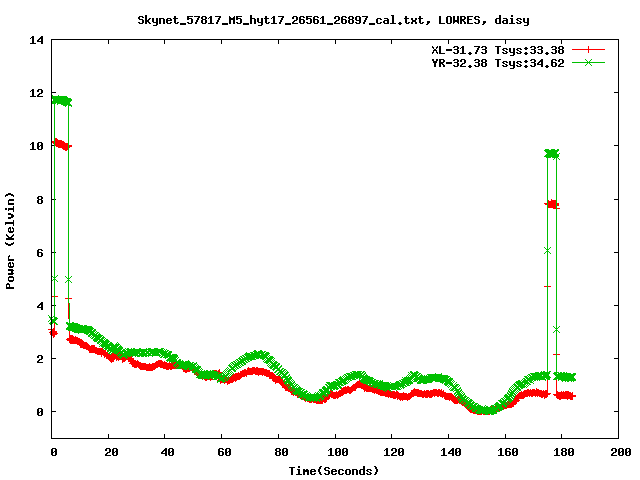The width and height of the screenshot is (640, 480).
Task: Click the Time(Seconds) x-axis label
Action: click(333, 471)
